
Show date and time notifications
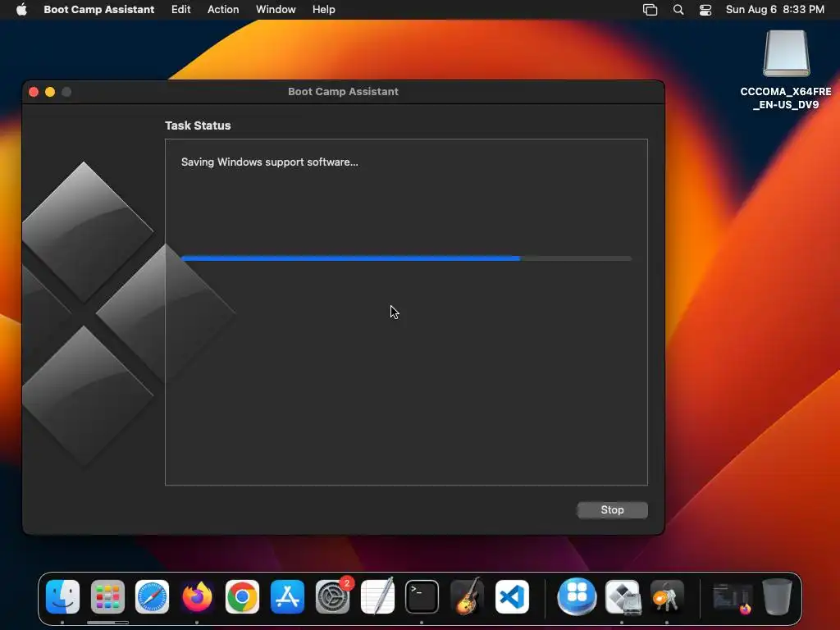click(x=774, y=10)
